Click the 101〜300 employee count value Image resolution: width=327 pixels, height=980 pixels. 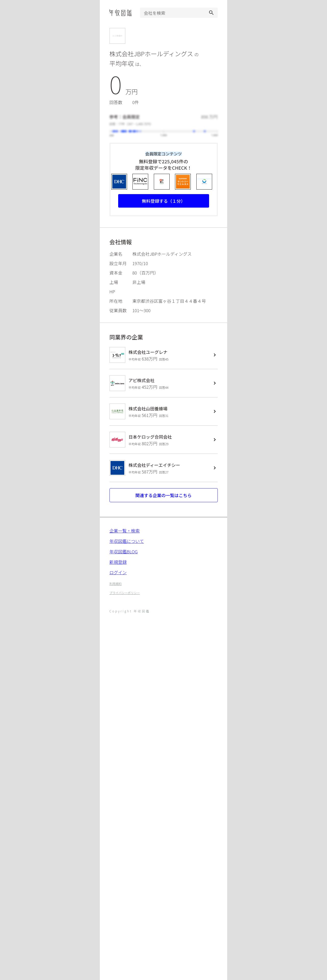click(141, 310)
